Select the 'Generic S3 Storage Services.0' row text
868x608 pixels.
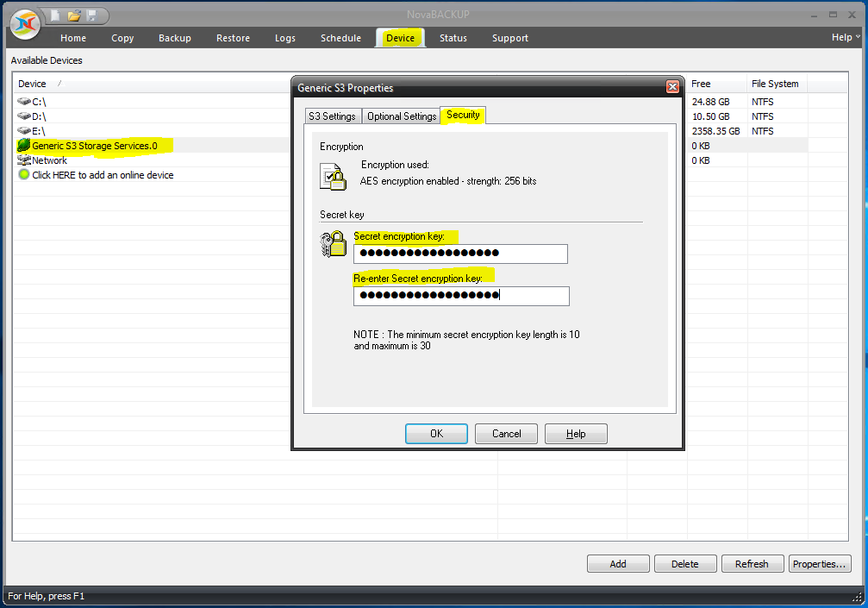pos(95,146)
